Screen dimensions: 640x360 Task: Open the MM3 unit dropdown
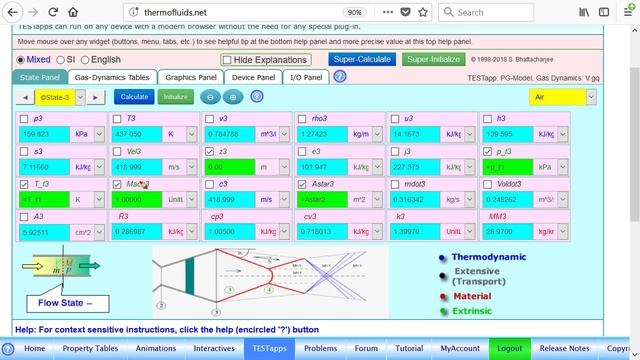coord(563,232)
